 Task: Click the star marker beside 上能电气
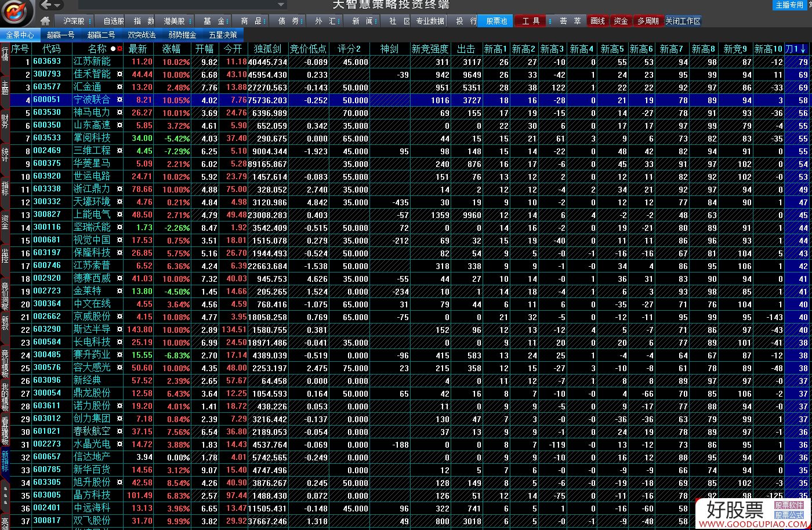point(119,215)
